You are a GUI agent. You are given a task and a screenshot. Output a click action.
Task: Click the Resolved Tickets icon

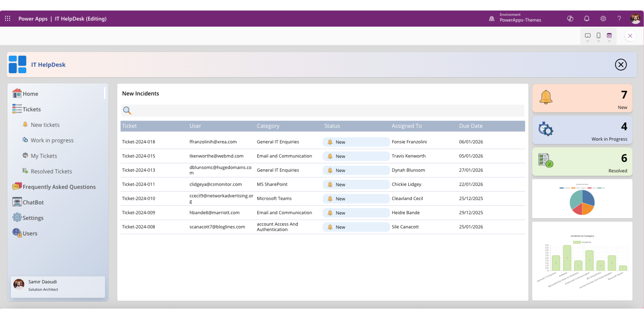[25, 171]
